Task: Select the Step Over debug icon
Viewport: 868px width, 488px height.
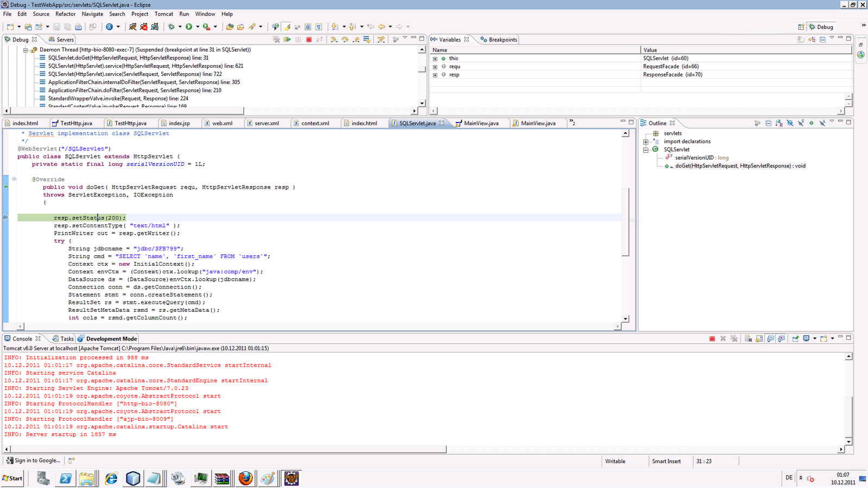Action: [346, 39]
